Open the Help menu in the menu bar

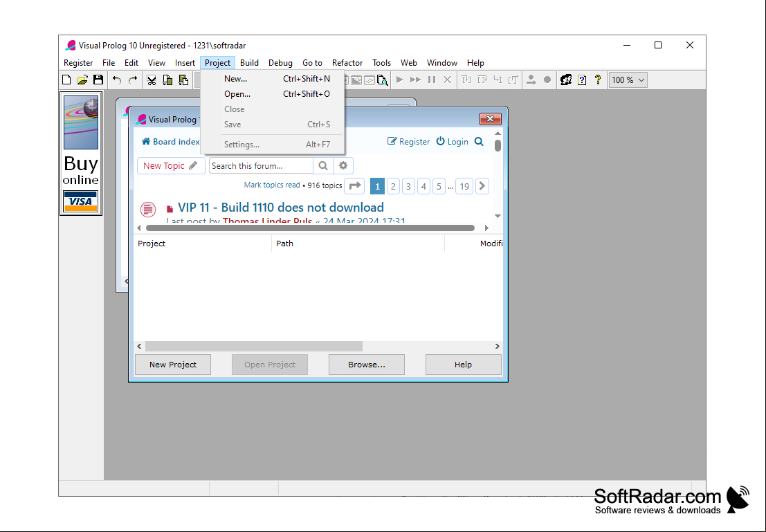[475, 62]
